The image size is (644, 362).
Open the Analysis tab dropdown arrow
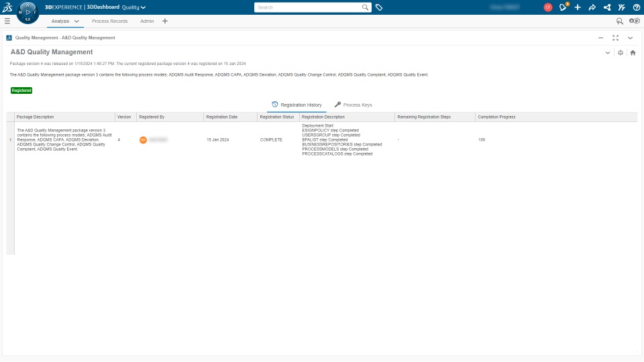pyautogui.click(x=76, y=21)
